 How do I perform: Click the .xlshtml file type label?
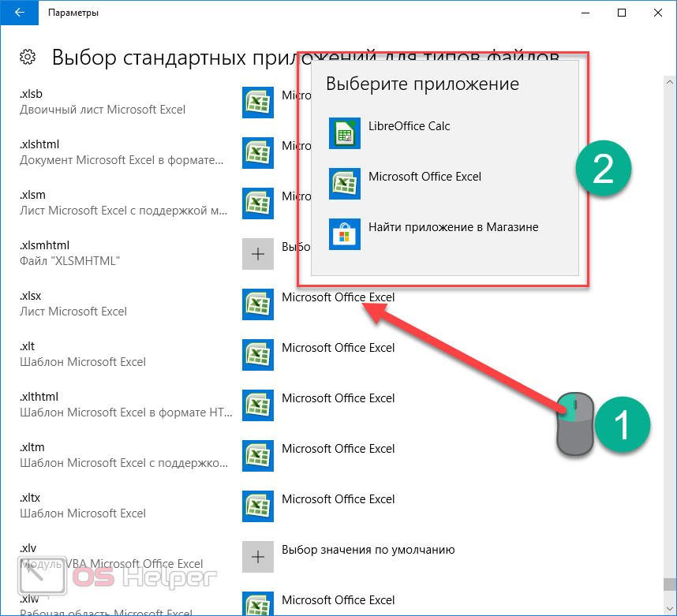coord(39,144)
